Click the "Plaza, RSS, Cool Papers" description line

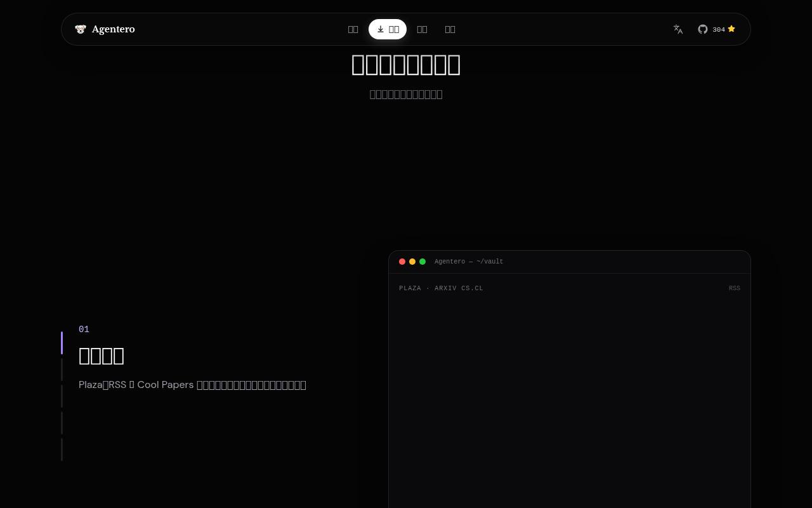[192, 385]
